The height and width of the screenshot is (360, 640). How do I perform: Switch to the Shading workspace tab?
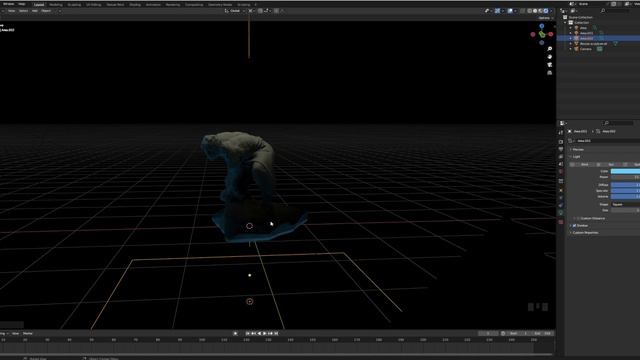click(135, 4)
